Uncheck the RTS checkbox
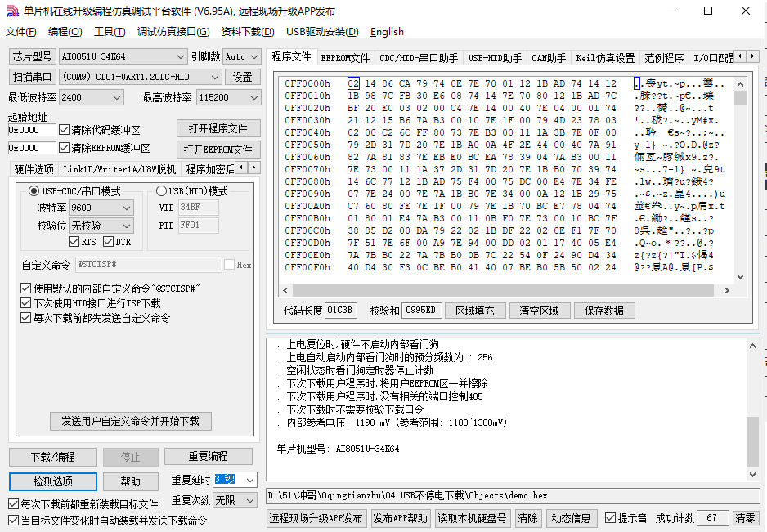Viewport: 767px width, 532px height. pyautogui.click(x=74, y=242)
